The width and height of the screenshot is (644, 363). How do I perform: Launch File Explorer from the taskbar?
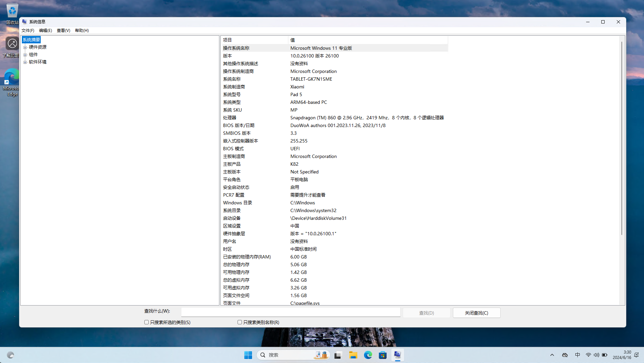353,355
